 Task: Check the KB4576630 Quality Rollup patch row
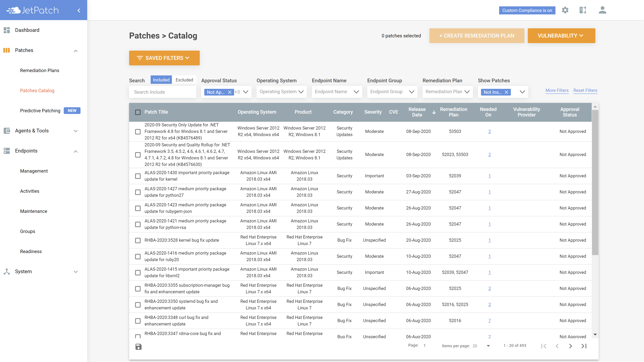coord(138,155)
